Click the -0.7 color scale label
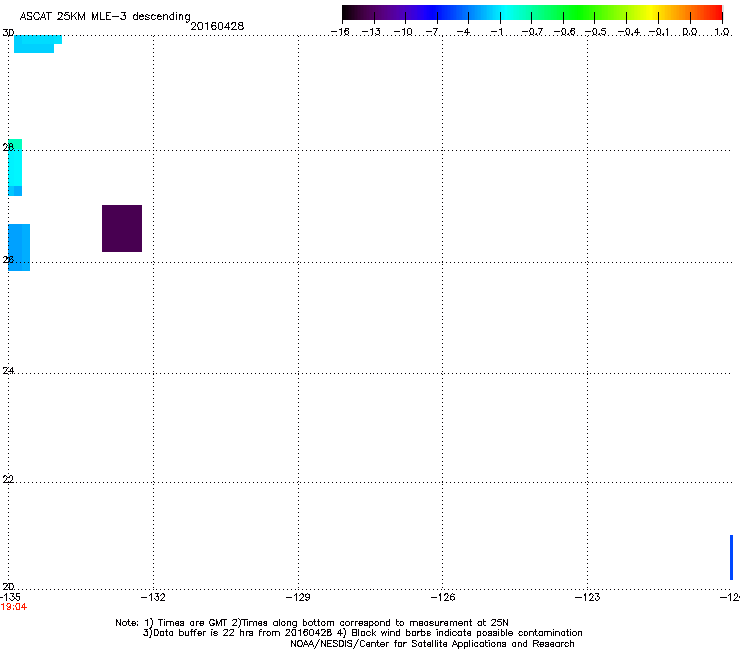Image resolution: width=740 pixels, height=650 pixels. [532, 32]
